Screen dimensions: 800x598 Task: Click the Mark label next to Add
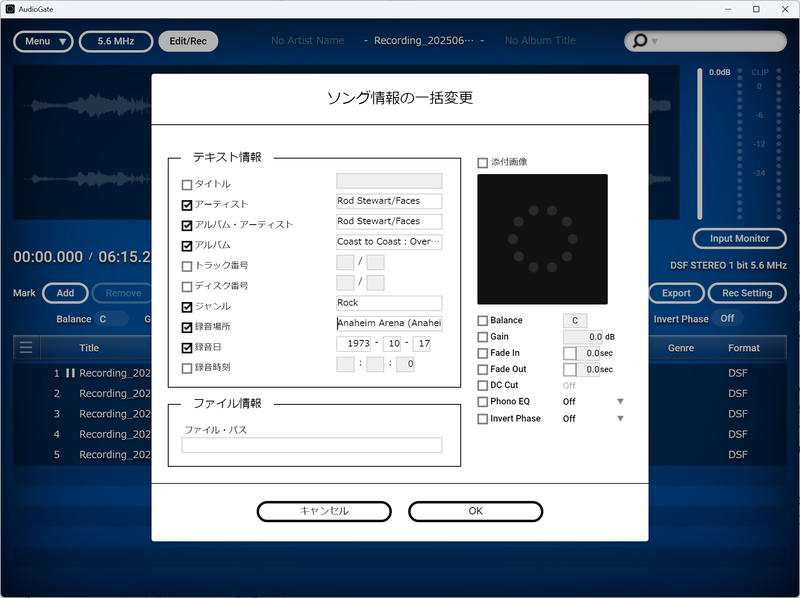pos(24,293)
